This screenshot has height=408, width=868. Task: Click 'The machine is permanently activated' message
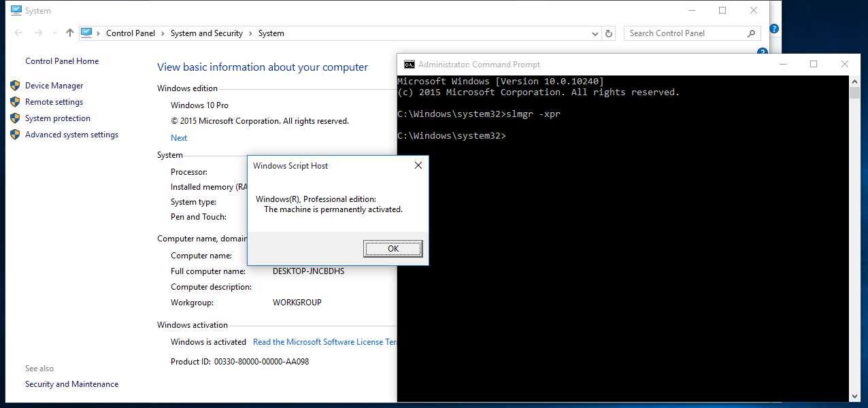pyautogui.click(x=333, y=209)
